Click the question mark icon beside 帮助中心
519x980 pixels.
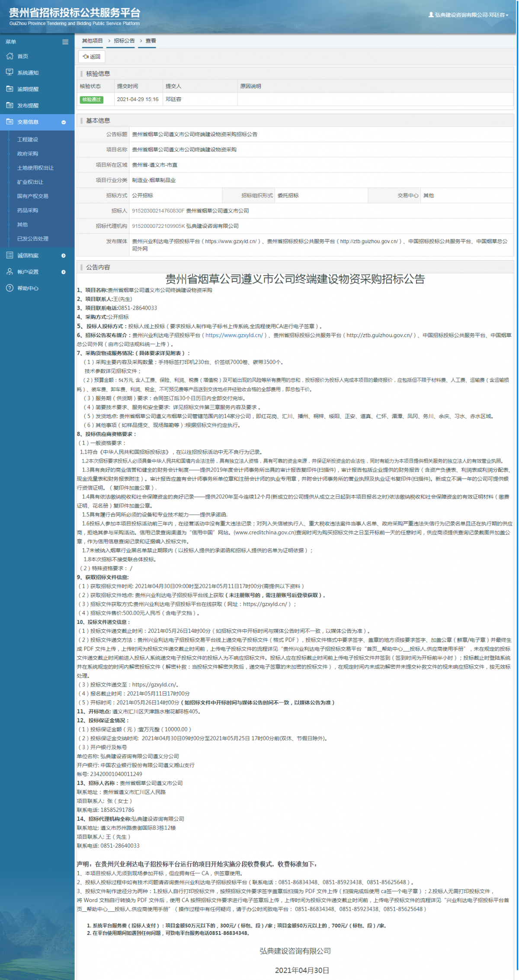point(10,288)
